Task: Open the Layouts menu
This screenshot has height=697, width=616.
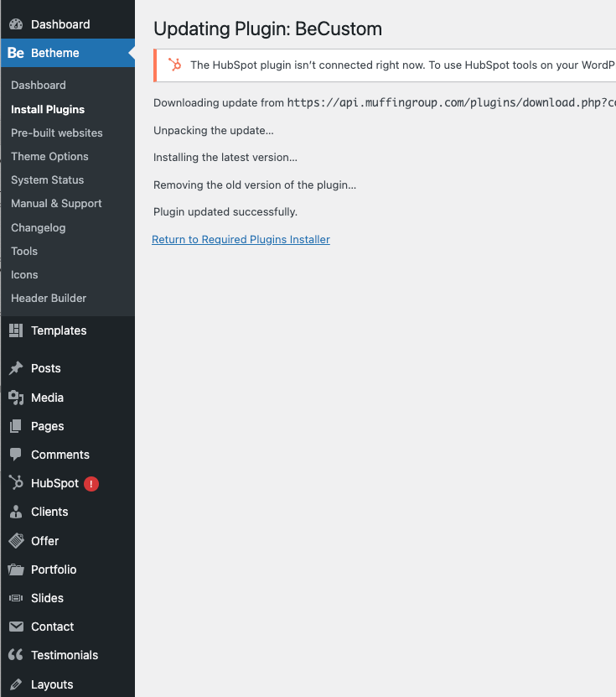Action: click(52, 684)
